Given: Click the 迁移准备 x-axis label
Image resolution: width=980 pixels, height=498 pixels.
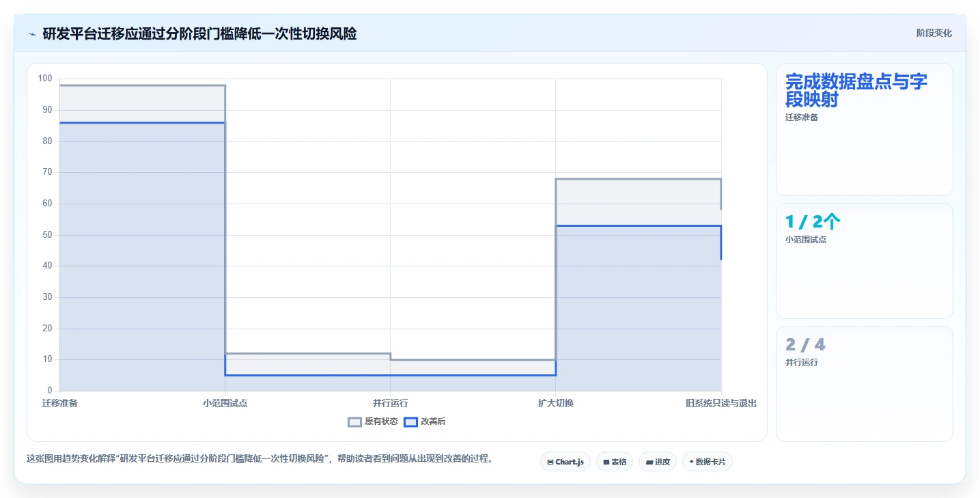Looking at the screenshot, I should tap(60, 403).
